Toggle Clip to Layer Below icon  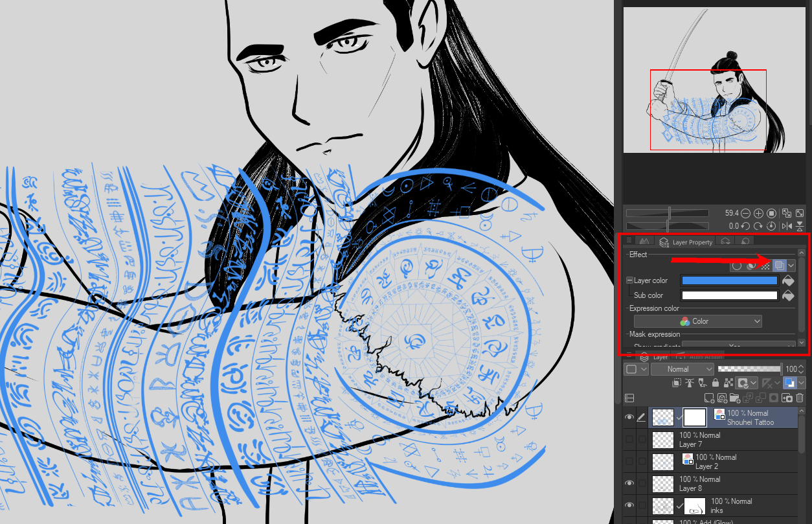point(677,383)
